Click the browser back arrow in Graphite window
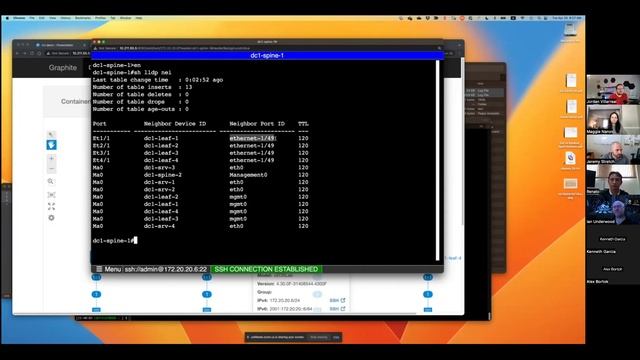640x360 pixels. click(18, 53)
